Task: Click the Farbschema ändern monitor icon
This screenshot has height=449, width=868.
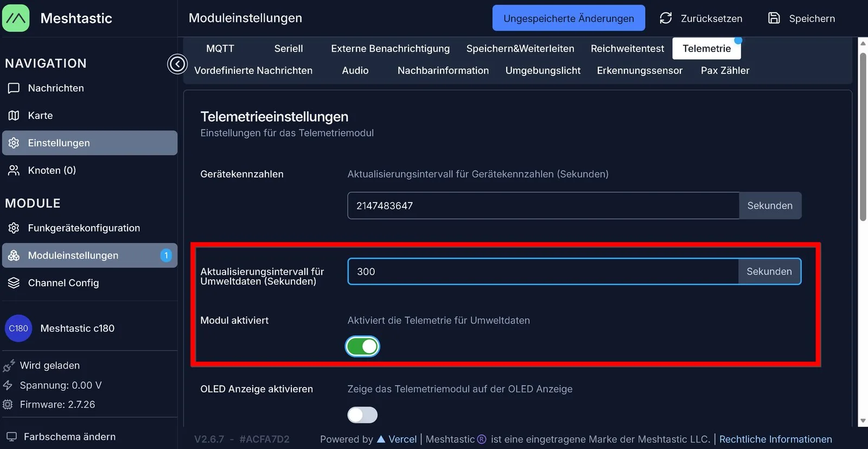Action: pos(11,437)
